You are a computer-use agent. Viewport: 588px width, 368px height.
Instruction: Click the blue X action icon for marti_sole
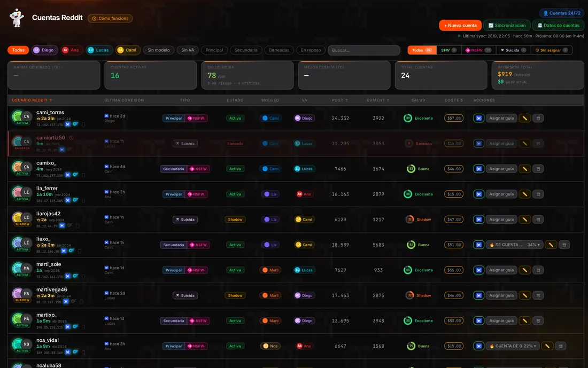click(478, 270)
